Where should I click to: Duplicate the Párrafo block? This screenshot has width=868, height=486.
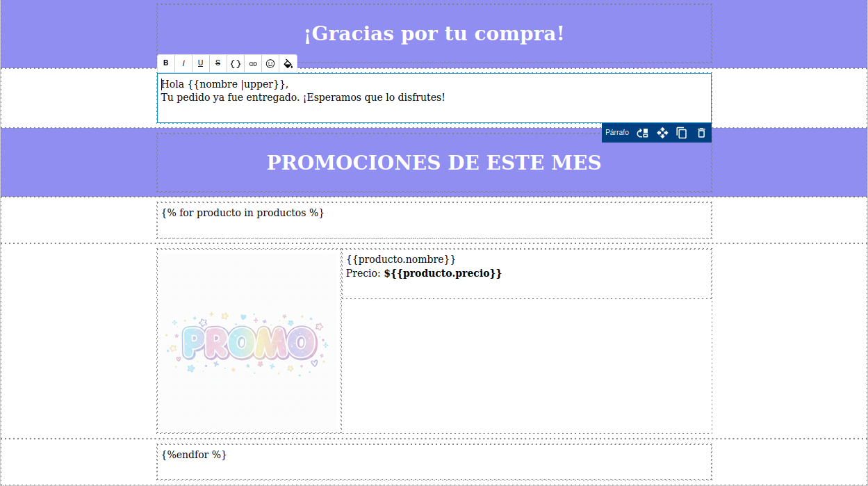click(681, 133)
